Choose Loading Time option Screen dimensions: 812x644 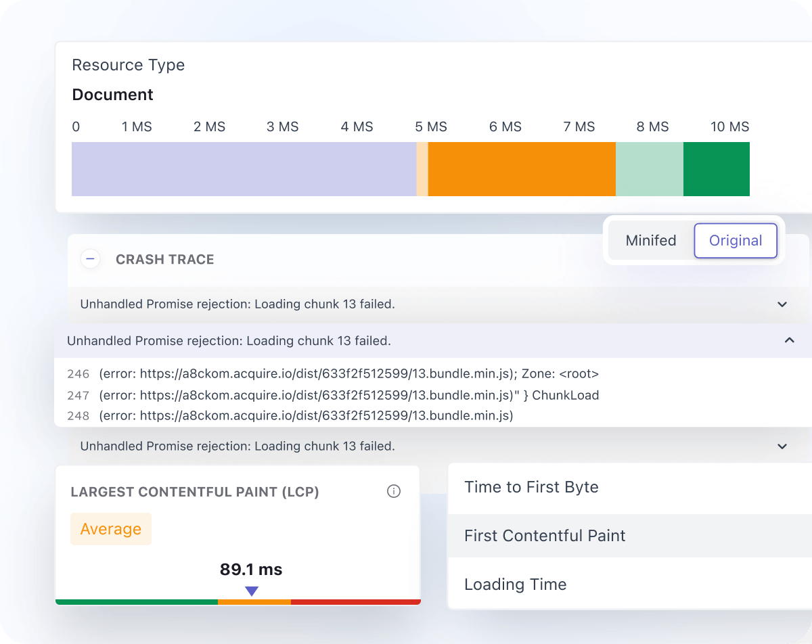point(630,584)
